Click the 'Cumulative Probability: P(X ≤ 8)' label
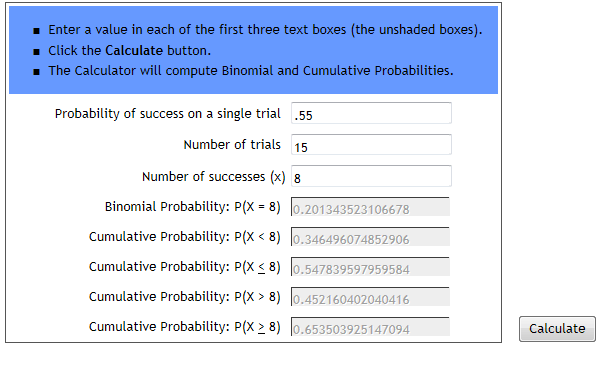 pyautogui.click(x=185, y=267)
